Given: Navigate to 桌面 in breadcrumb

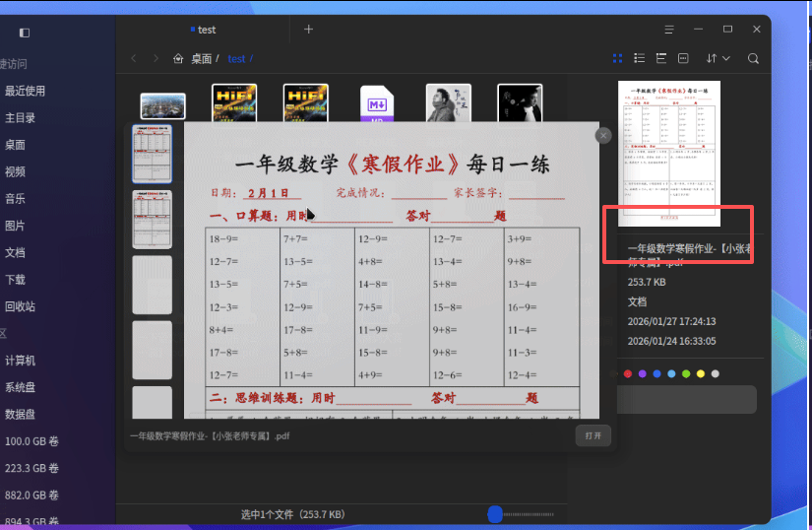Looking at the screenshot, I should (x=202, y=58).
